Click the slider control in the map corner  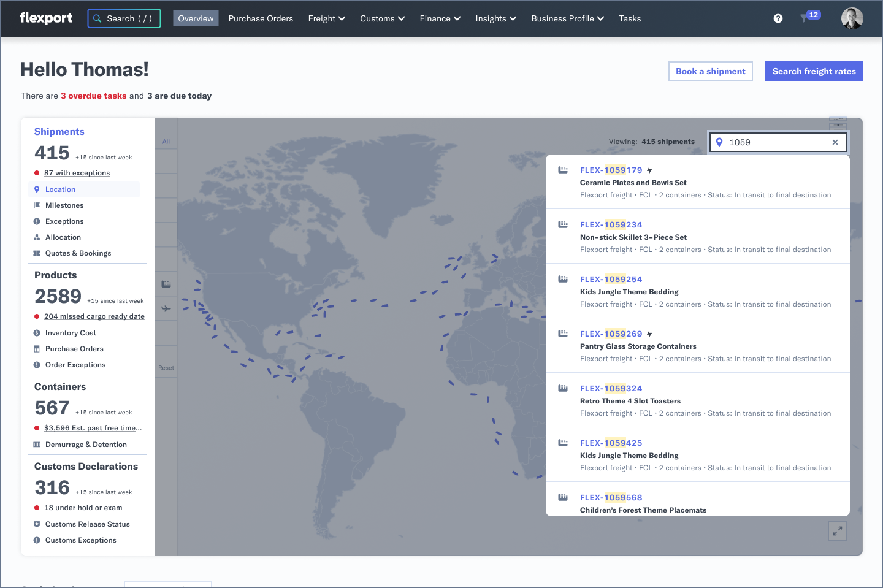838,125
